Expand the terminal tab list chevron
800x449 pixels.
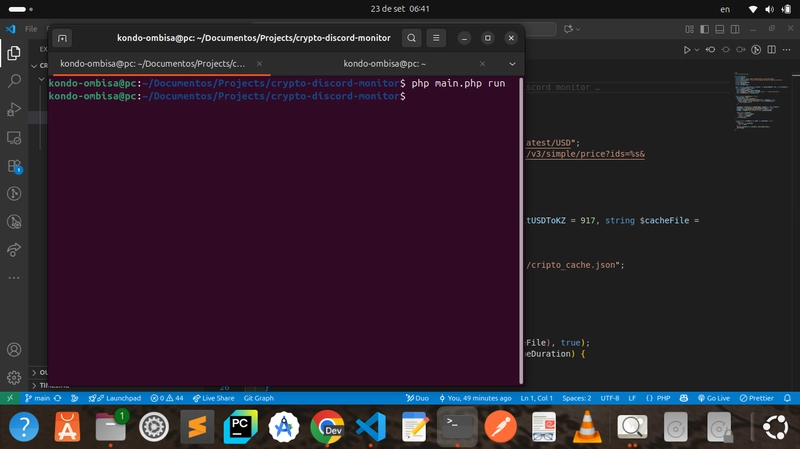pyautogui.click(x=513, y=63)
